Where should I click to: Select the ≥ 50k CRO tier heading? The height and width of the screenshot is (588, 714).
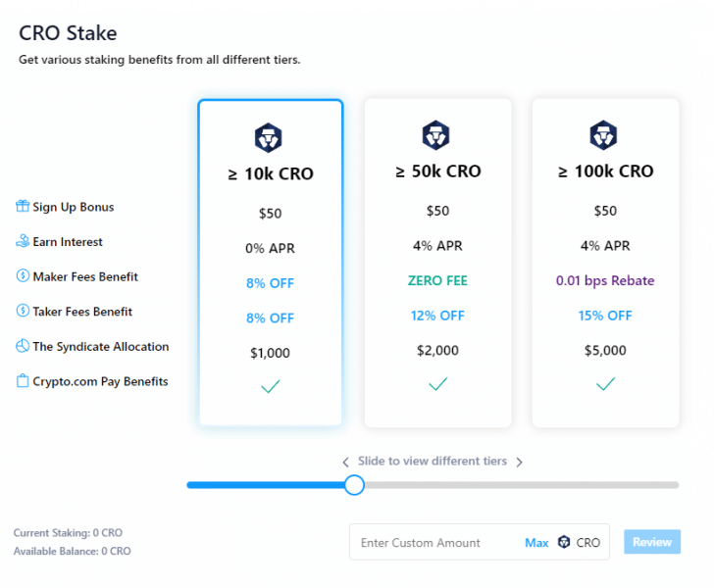(x=437, y=171)
